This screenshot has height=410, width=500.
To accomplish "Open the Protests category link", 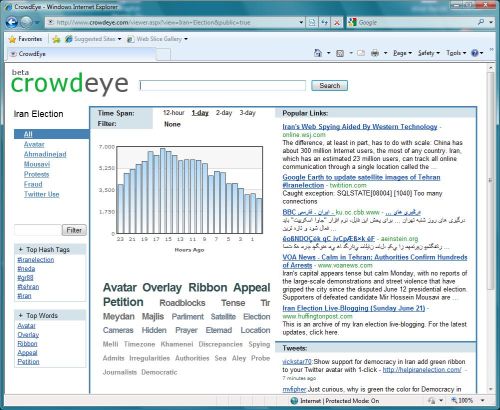I will [36, 174].
